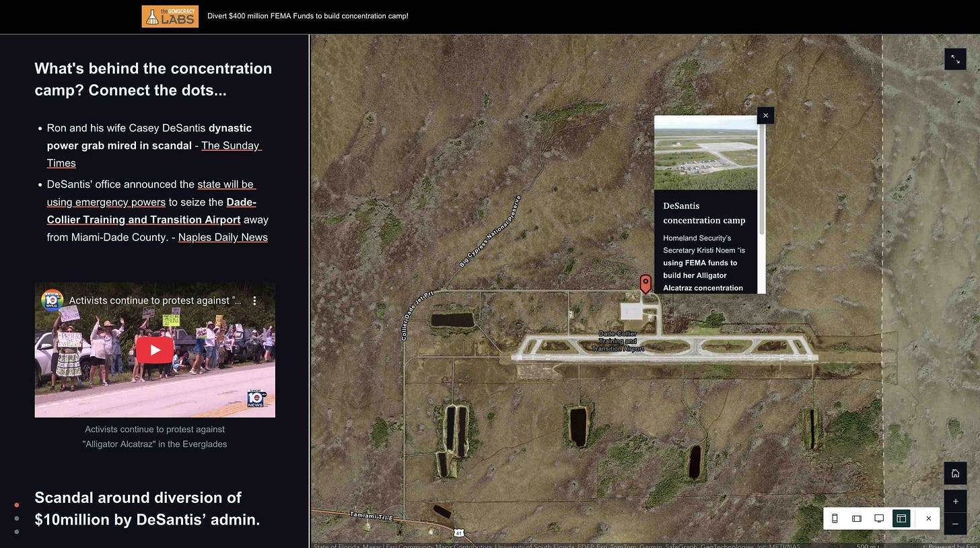Play the Alligator Alcatraz protest video

(x=155, y=349)
